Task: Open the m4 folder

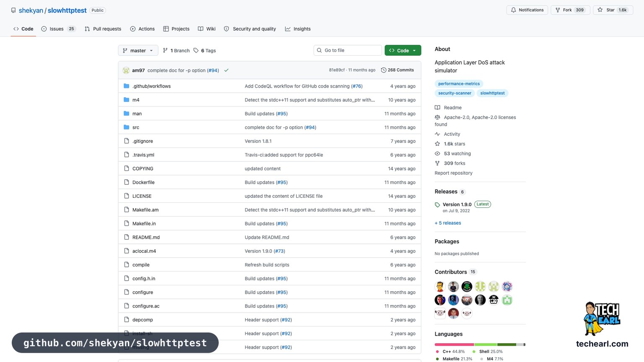Action: 136,100
